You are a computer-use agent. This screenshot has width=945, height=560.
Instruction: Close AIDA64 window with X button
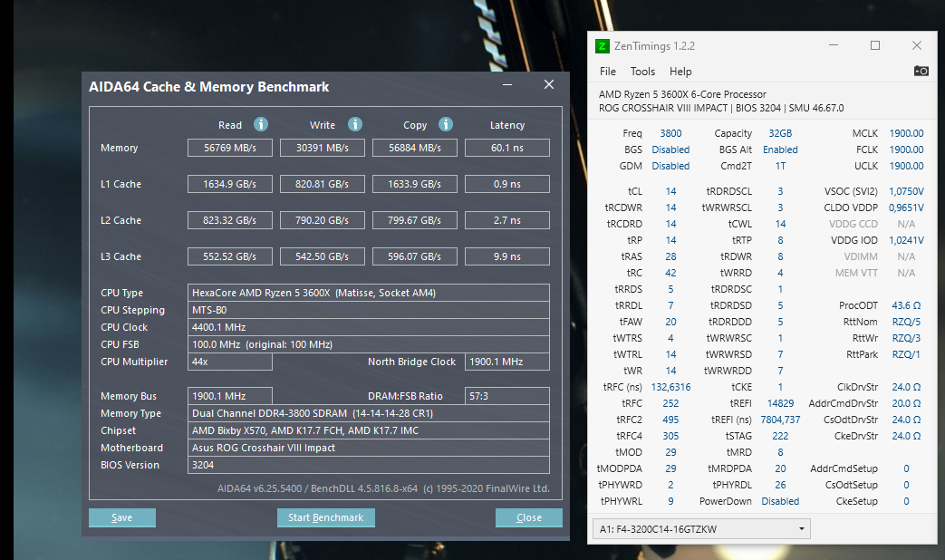[548, 84]
